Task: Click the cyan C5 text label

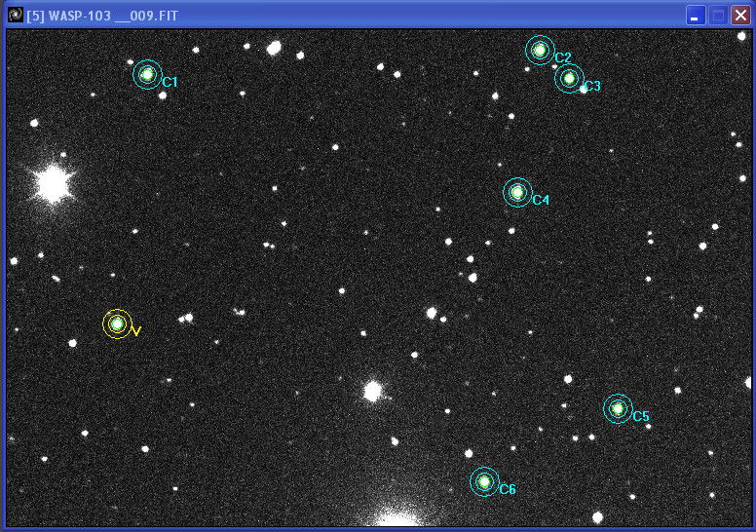Action: [x=640, y=417]
